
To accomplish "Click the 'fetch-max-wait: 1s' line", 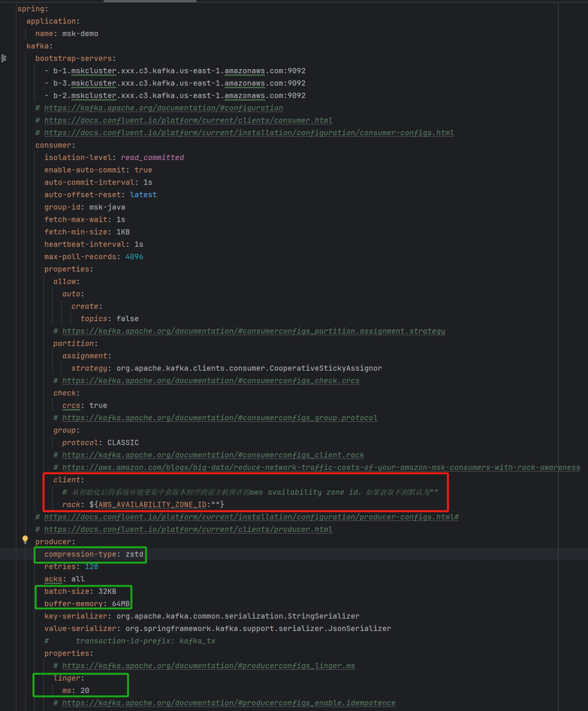I will tap(84, 219).
